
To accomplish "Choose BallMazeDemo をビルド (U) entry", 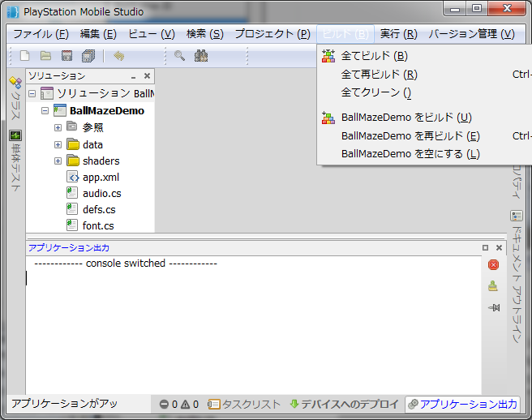I will 424,118.
